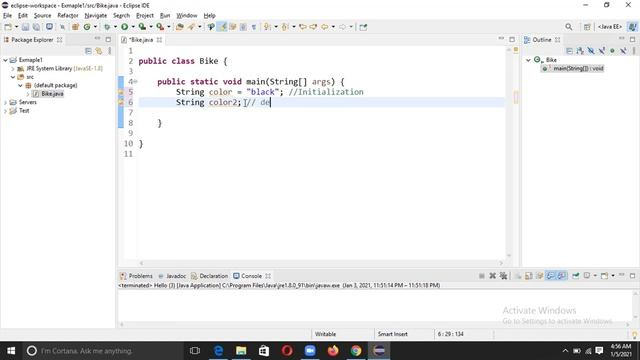Open the Source menu
This screenshot has width=640, height=360.
pos(42,16)
